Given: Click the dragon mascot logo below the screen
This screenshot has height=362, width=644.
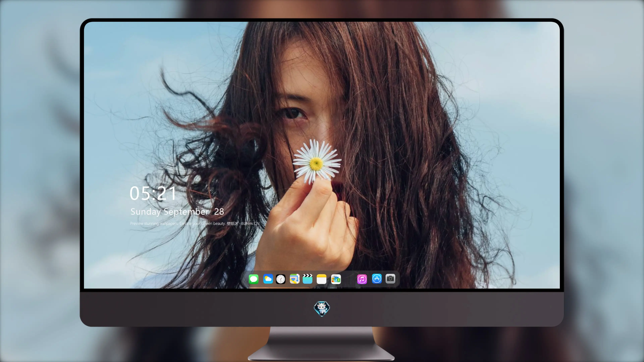Looking at the screenshot, I should tap(322, 309).
